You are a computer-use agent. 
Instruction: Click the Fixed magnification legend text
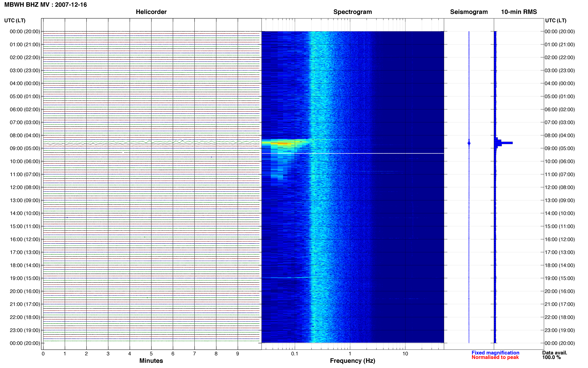495,353
